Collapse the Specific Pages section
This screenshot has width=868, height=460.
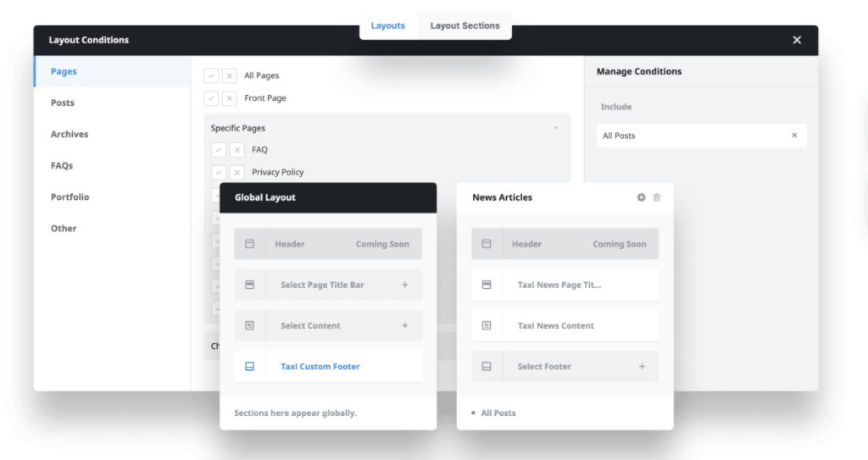pos(556,128)
